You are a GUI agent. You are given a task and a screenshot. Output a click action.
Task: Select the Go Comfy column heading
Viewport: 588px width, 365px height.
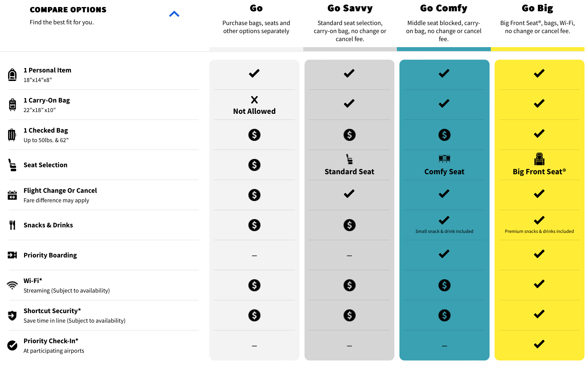coord(444,8)
